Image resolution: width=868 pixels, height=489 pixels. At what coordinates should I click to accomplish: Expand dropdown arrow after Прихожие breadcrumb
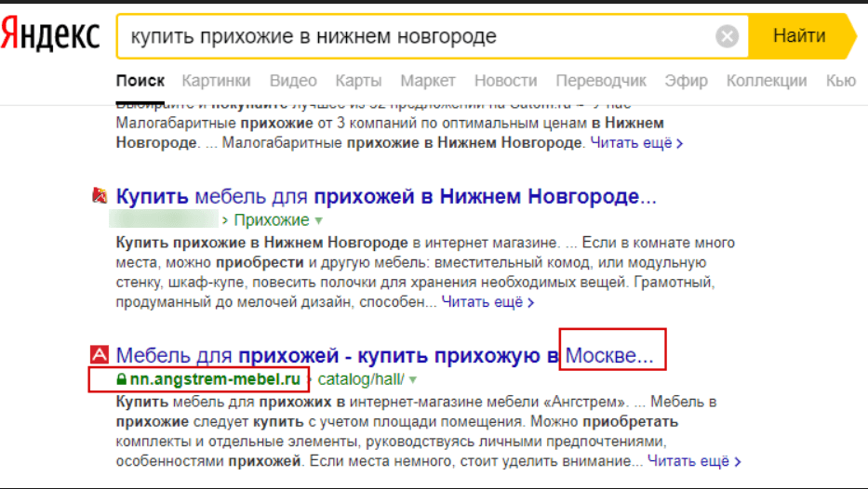[x=319, y=220]
